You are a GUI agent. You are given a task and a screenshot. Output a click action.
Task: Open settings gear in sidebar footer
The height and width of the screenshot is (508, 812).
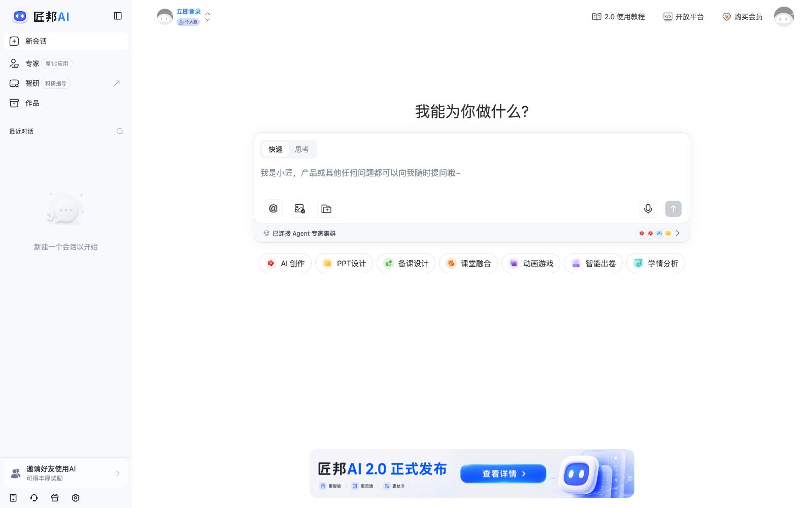click(x=76, y=498)
